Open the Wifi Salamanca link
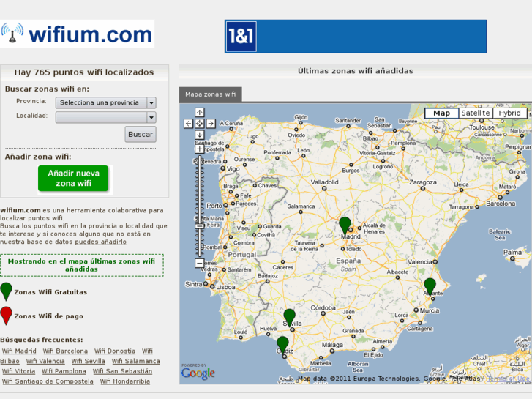Viewport: 532px width, 399px height. click(x=136, y=362)
